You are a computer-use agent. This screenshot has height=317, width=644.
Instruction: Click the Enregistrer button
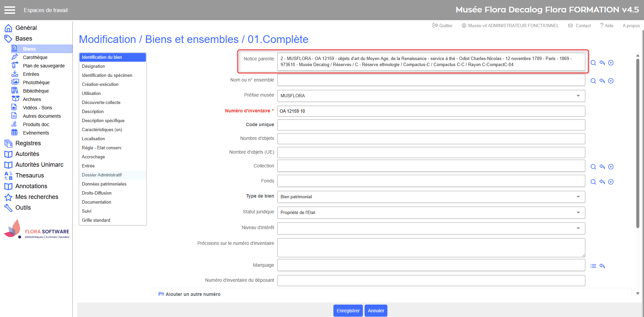pos(348,311)
